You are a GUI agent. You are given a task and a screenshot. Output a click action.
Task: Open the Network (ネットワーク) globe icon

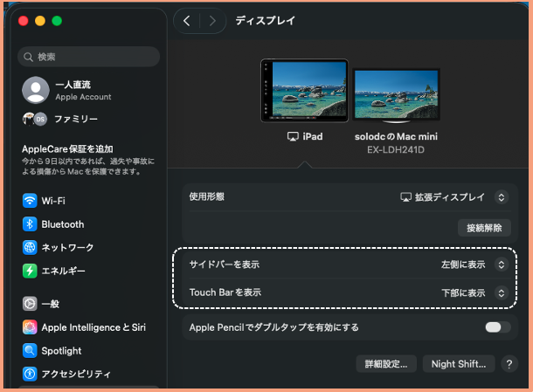[31, 247]
